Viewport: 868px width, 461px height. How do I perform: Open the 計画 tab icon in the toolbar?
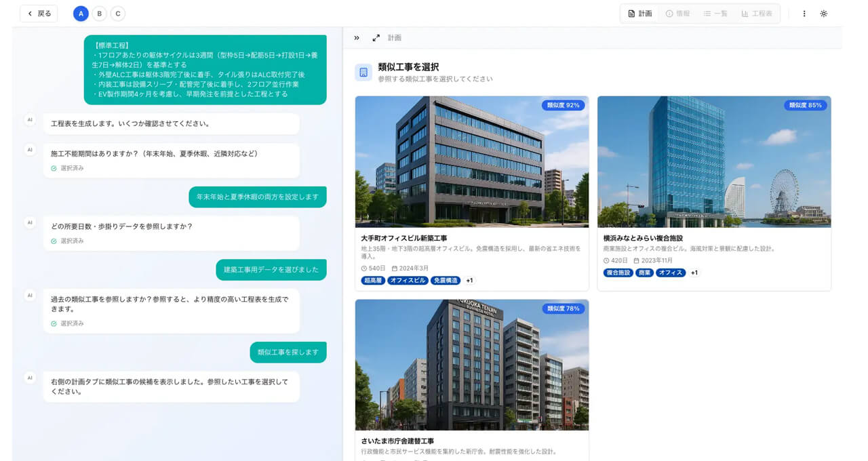coord(631,13)
